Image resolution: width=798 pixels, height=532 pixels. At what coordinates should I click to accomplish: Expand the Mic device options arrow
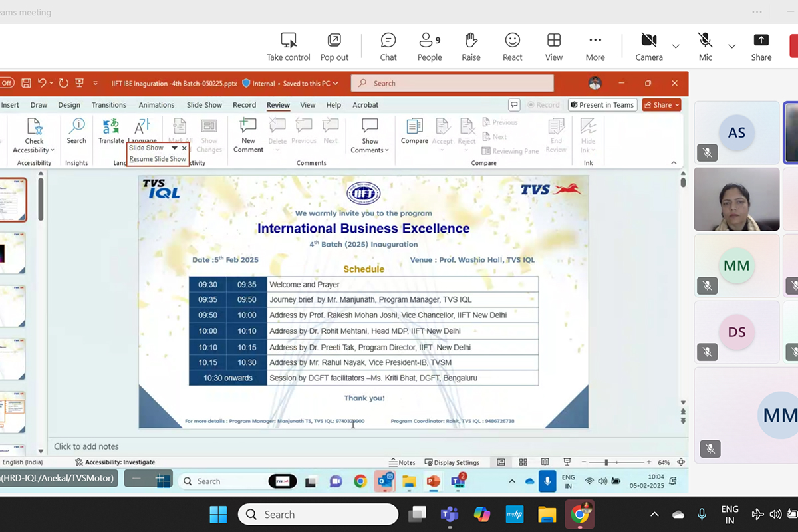pos(732,46)
